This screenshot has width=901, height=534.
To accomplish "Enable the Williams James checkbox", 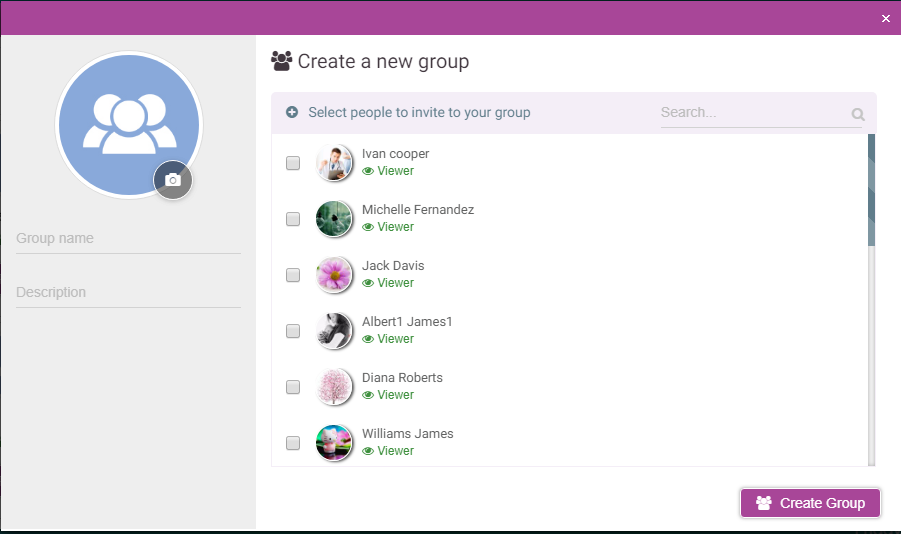I will [293, 443].
